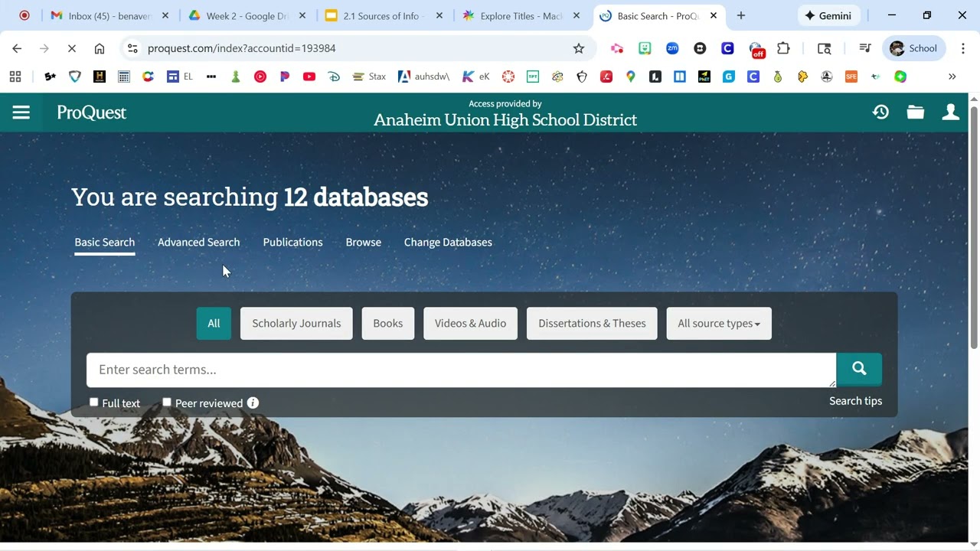
Task: Open the Chrome extensions puzzle icon
Action: (783, 48)
